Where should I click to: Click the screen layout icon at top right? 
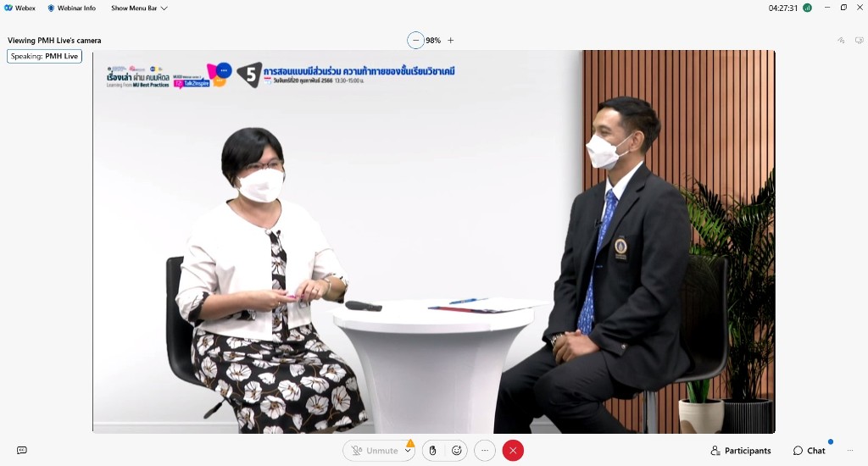[x=858, y=41]
